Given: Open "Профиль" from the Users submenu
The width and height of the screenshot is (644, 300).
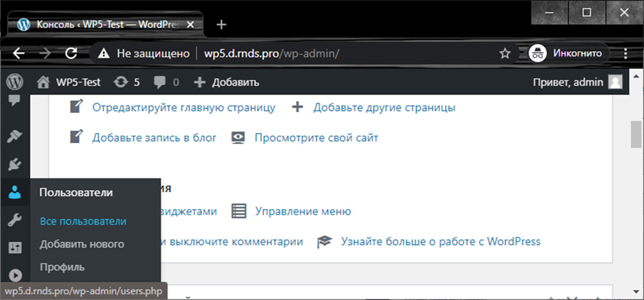Looking at the screenshot, I should 62,266.
